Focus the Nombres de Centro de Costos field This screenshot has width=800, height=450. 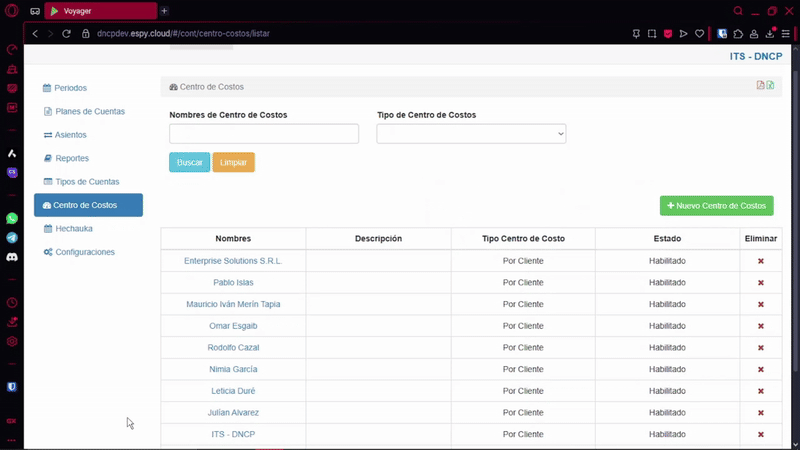click(264, 134)
